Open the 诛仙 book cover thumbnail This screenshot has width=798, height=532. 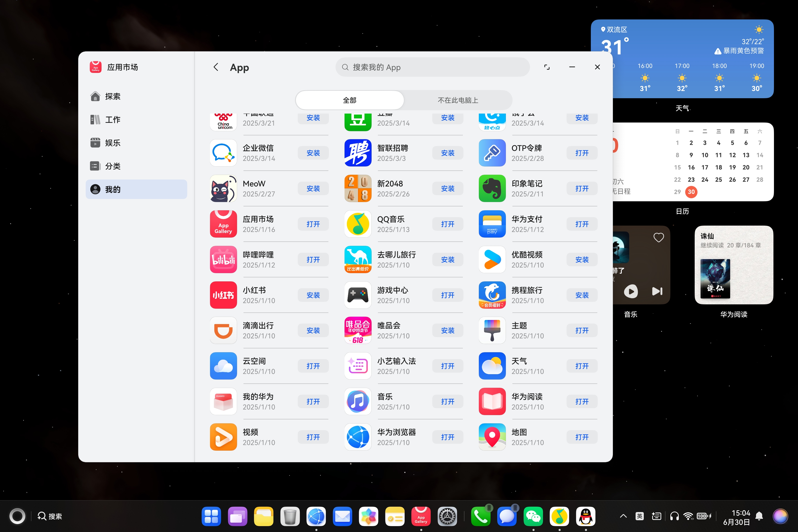(715, 279)
